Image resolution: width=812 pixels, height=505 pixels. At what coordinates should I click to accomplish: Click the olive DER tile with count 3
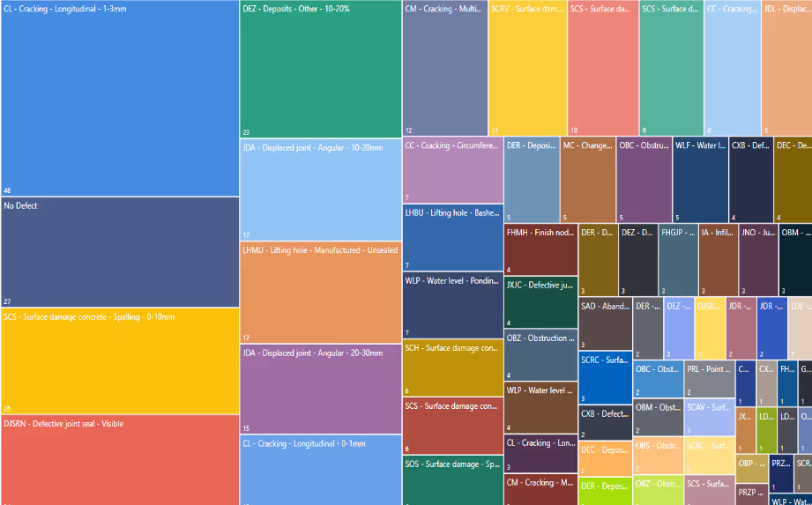pyautogui.click(x=598, y=260)
